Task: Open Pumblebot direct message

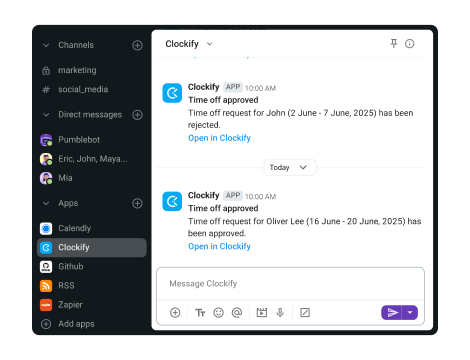Action: (92, 140)
